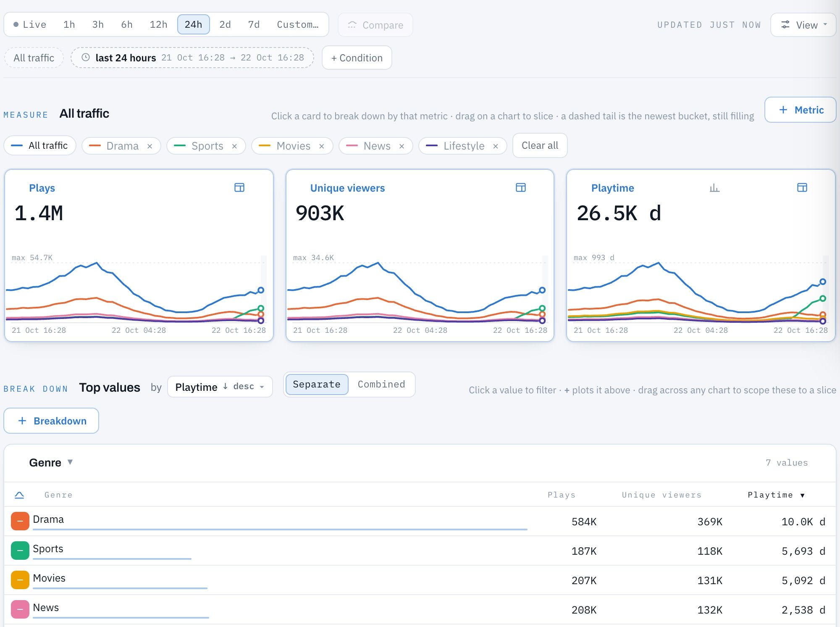Unplot the Movies row yellow minus swatch
Image resolution: width=840 pixels, height=627 pixels.
click(x=20, y=580)
